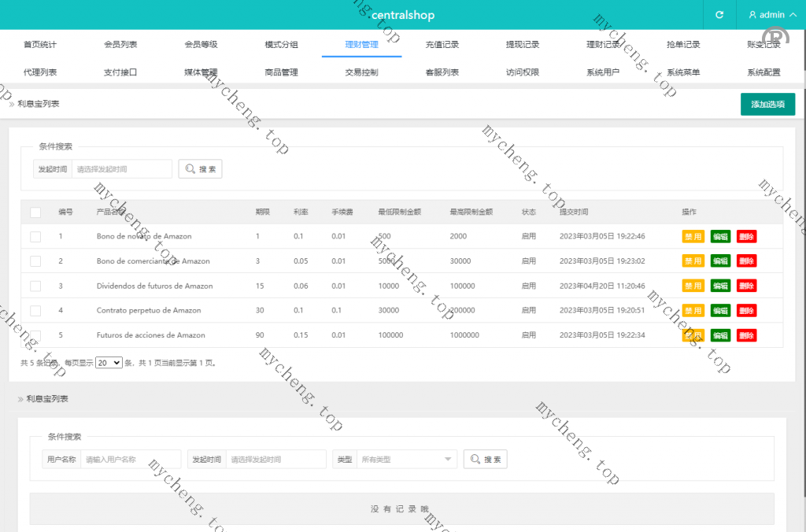Click the top search button with magnifier icon

201,169
